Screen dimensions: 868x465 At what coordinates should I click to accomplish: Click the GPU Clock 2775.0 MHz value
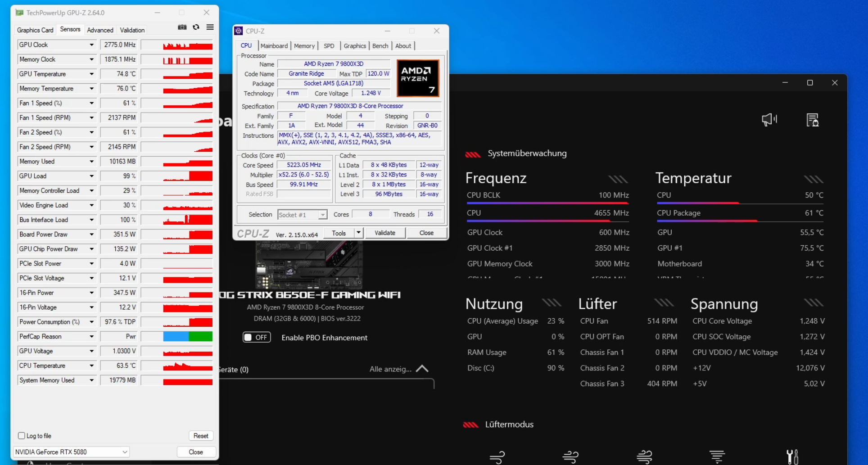(x=119, y=45)
